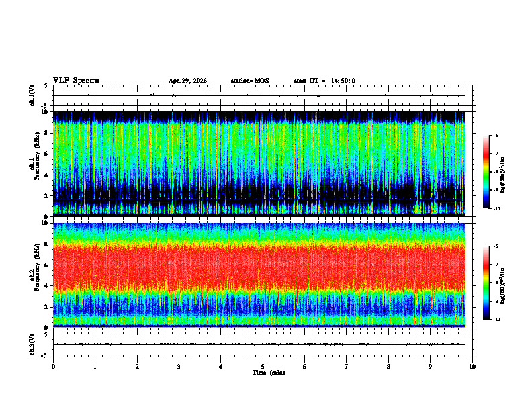
Task: Click the Time (min) axis label
Action: click(269, 373)
